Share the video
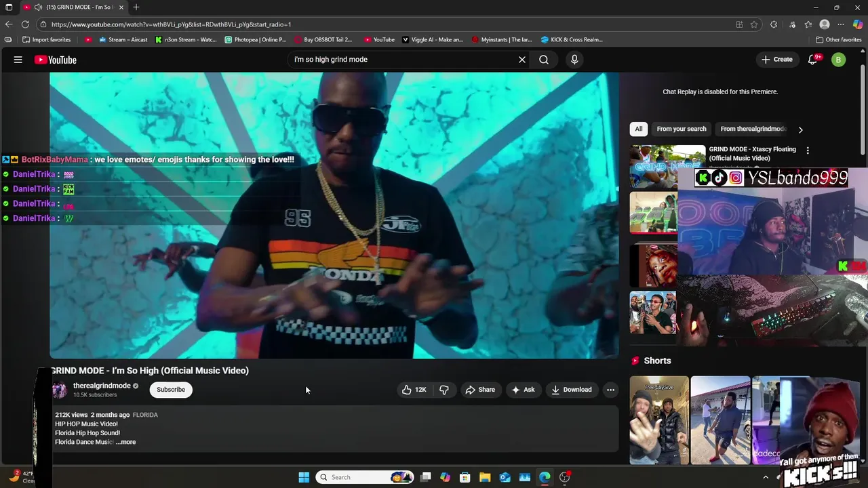The width and height of the screenshot is (868, 488). coord(480,390)
